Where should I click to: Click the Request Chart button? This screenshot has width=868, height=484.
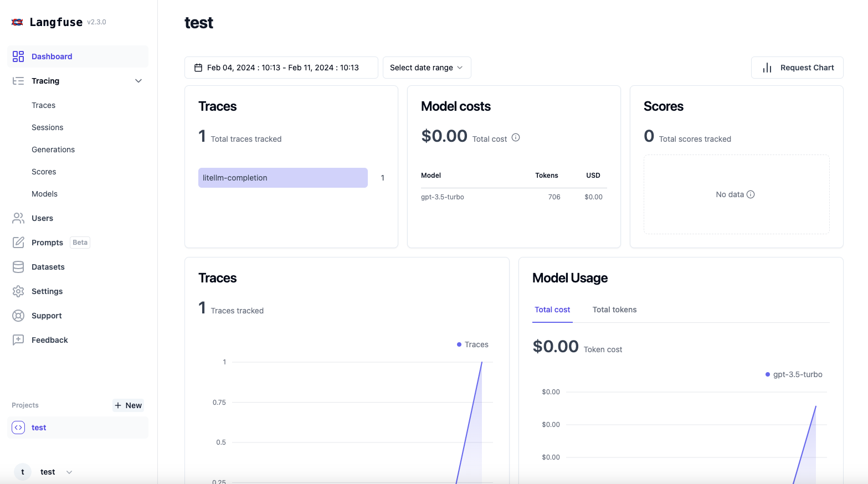click(x=797, y=67)
